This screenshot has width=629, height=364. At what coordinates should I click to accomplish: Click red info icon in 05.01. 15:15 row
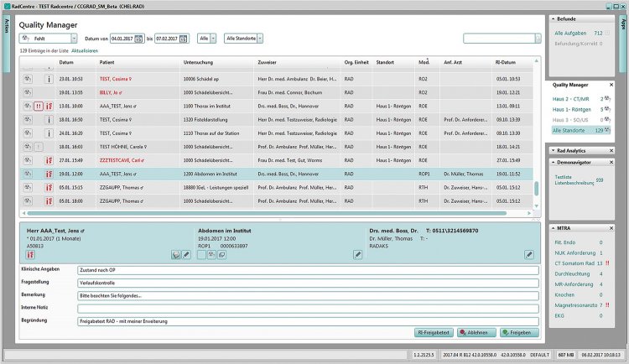click(x=49, y=187)
